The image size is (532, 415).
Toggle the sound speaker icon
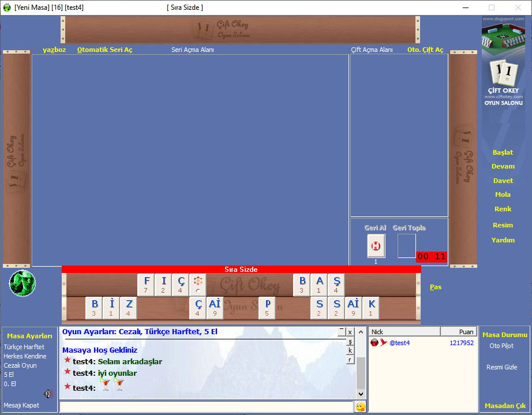pos(48,394)
